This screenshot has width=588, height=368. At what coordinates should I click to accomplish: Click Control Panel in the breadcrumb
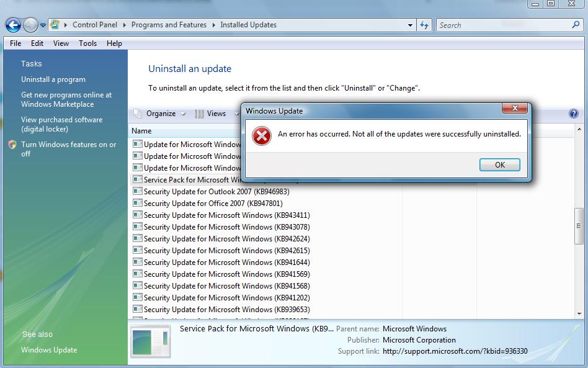coord(95,25)
